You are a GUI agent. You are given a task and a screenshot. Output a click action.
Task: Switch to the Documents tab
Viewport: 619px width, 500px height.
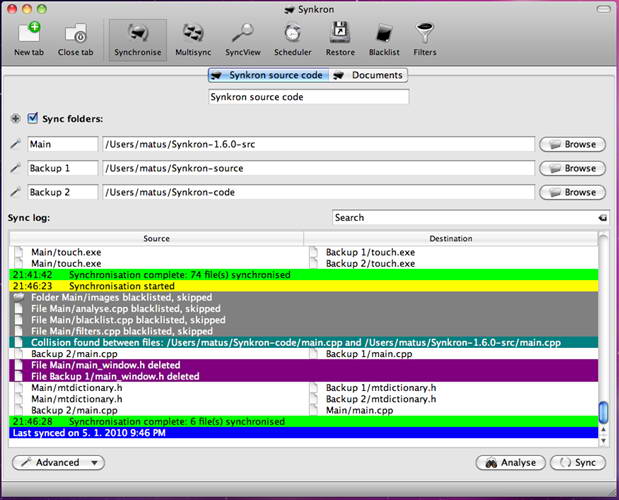pyautogui.click(x=368, y=75)
